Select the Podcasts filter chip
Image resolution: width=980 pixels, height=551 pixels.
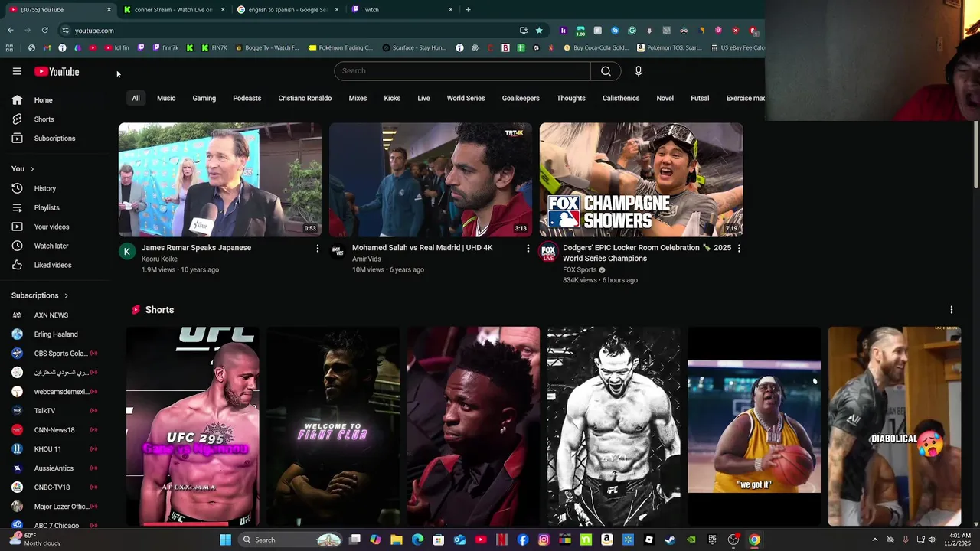tap(247, 99)
